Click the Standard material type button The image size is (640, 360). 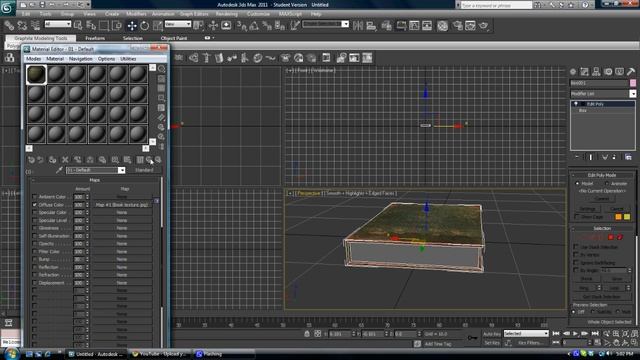[x=144, y=170]
